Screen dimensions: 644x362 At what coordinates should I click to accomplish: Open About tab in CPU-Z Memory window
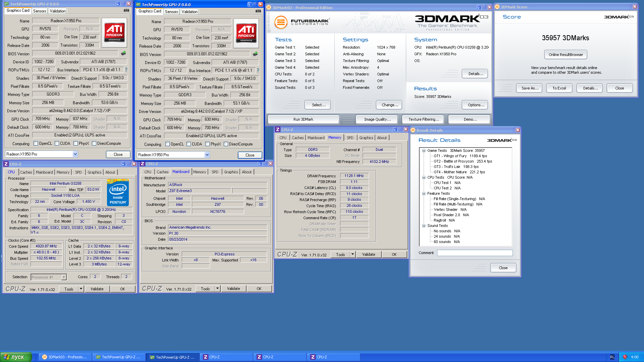click(382, 138)
